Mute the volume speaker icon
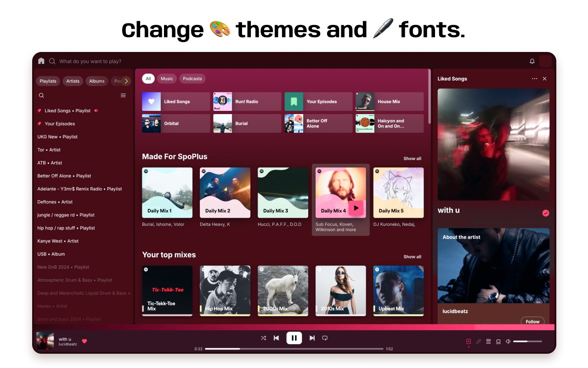The image size is (588, 368). pyautogui.click(x=508, y=341)
